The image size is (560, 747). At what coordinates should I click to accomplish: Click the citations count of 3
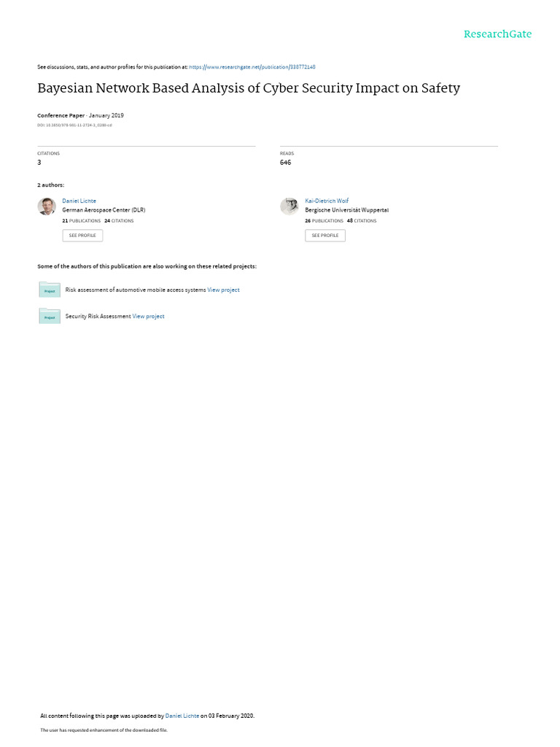point(39,163)
